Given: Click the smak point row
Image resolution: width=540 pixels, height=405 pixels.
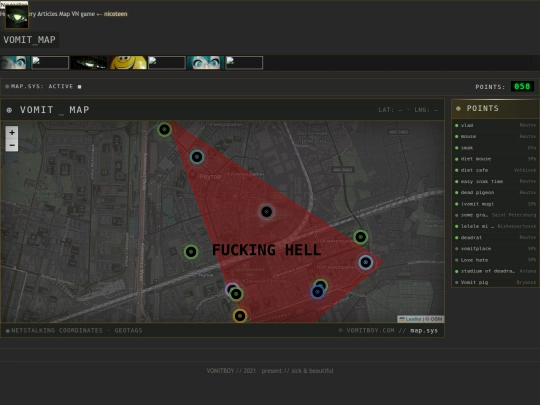Looking at the screenshot, I should tap(495, 148).
